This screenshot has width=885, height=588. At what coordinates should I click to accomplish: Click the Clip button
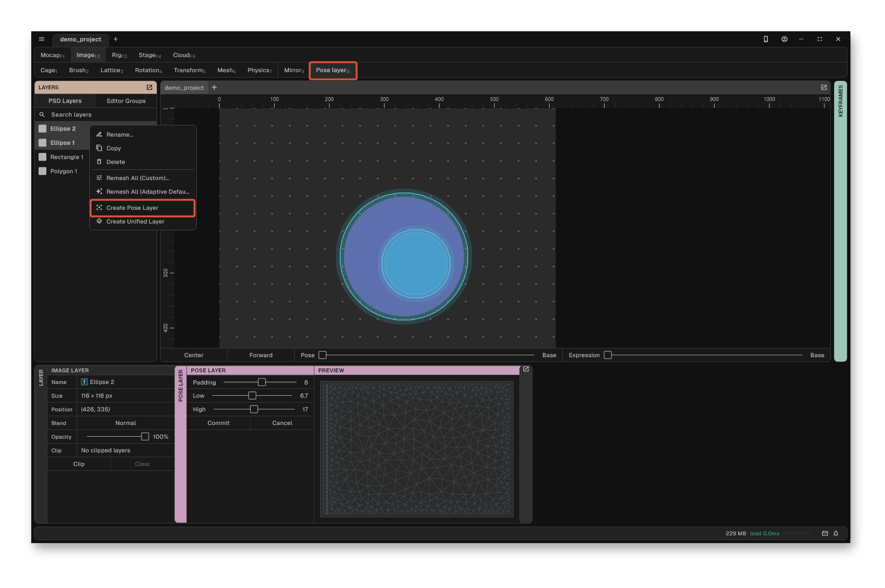click(x=79, y=464)
